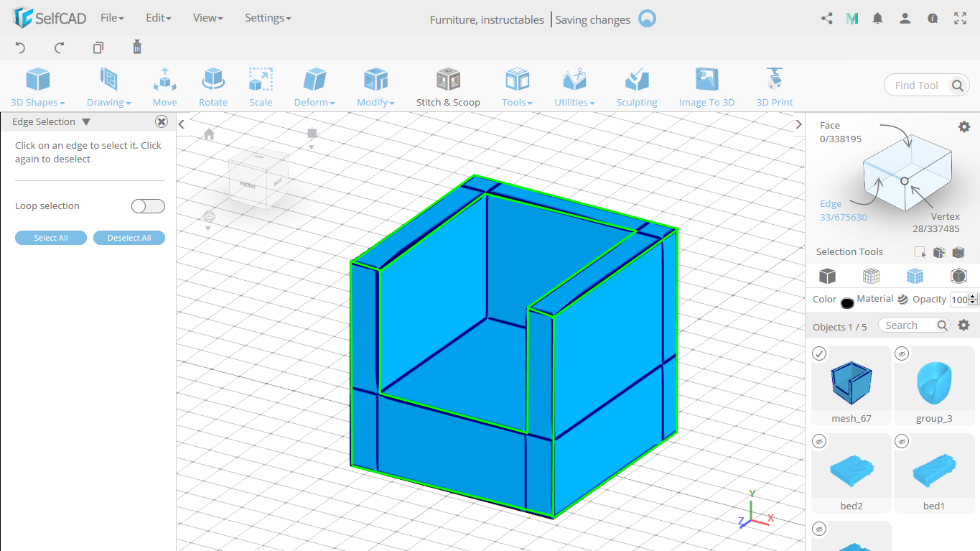This screenshot has height=551, width=980.
Task: Click the Undo arrow icon
Action: (20, 47)
